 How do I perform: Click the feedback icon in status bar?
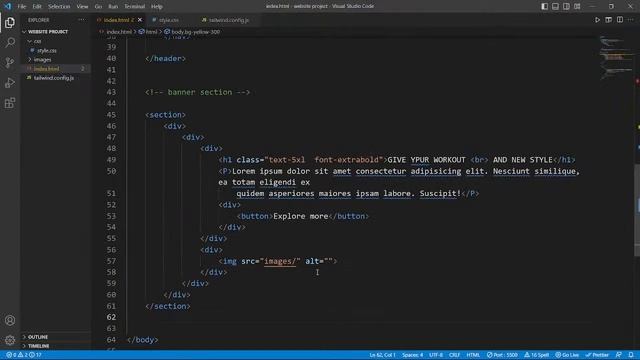coord(619,355)
